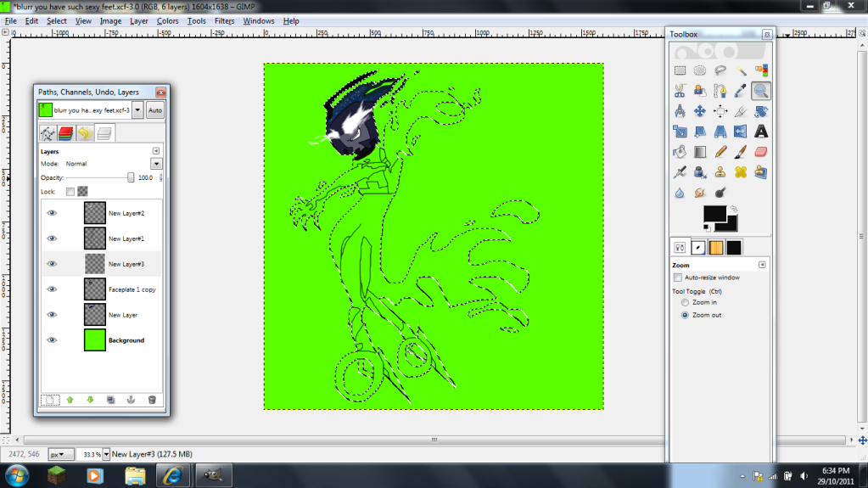Image resolution: width=868 pixels, height=488 pixels.
Task: Select the Text tool
Action: tap(761, 132)
